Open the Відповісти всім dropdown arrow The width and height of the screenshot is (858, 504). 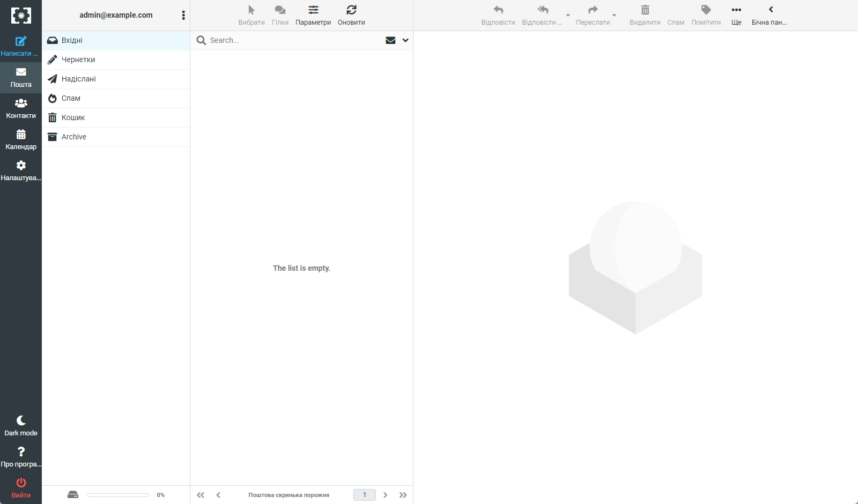(x=567, y=16)
